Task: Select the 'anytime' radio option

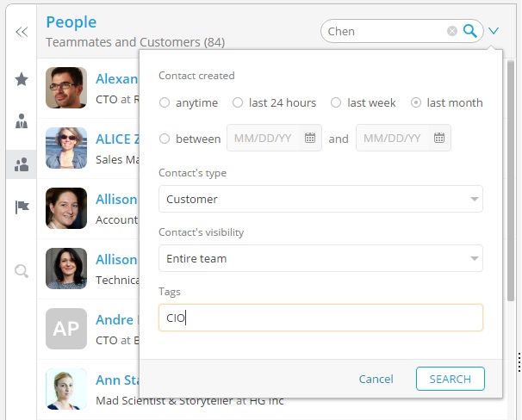Action: [165, 102]
